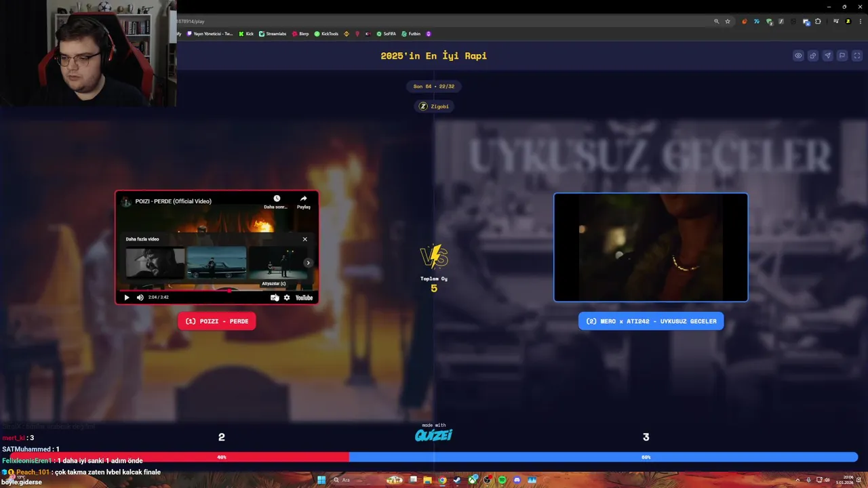
Task: Open the suggested video with black car
Action: pyautogui.click(x=216, y=262)
